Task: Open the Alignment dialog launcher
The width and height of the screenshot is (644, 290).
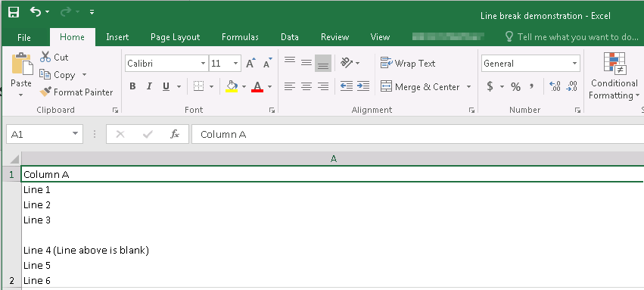Action: 472,110
